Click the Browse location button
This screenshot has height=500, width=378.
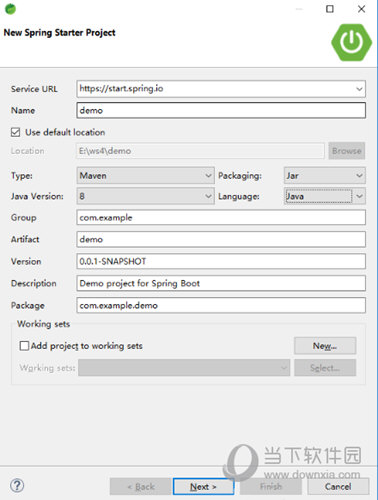pyautogui.click(x=347, y=151)
